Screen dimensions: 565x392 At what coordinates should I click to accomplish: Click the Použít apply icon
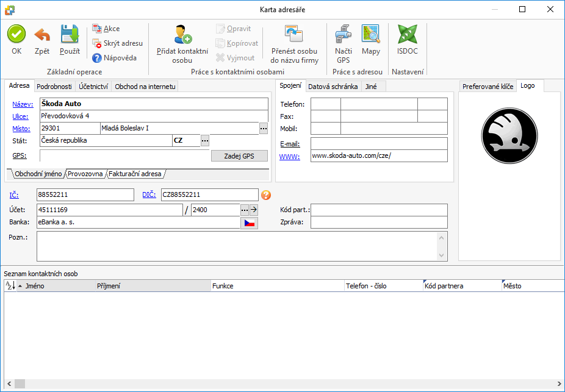pos(70,34)
